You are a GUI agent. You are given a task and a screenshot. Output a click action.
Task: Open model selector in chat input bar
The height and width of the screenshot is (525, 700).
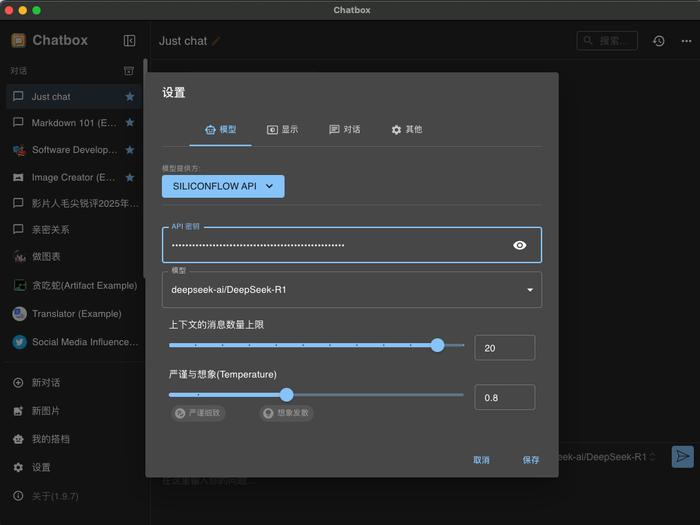607,457
